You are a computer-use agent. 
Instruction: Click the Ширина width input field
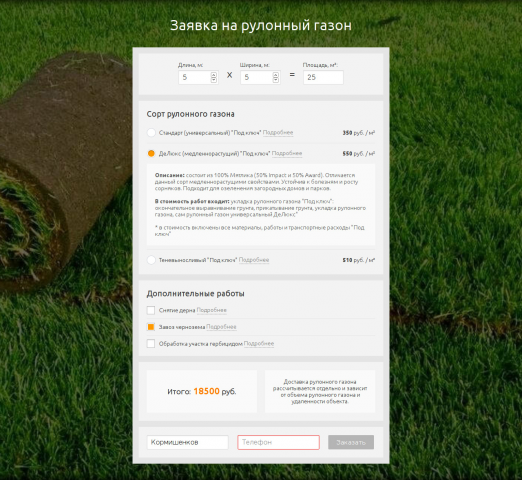coord(260,77)
